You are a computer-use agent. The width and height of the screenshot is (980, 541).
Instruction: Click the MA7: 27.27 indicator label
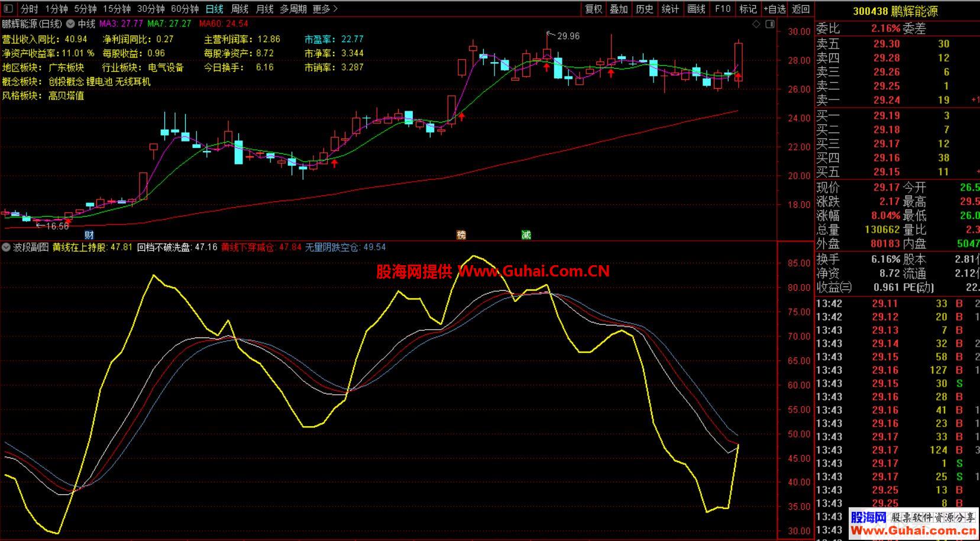(170, 24)
